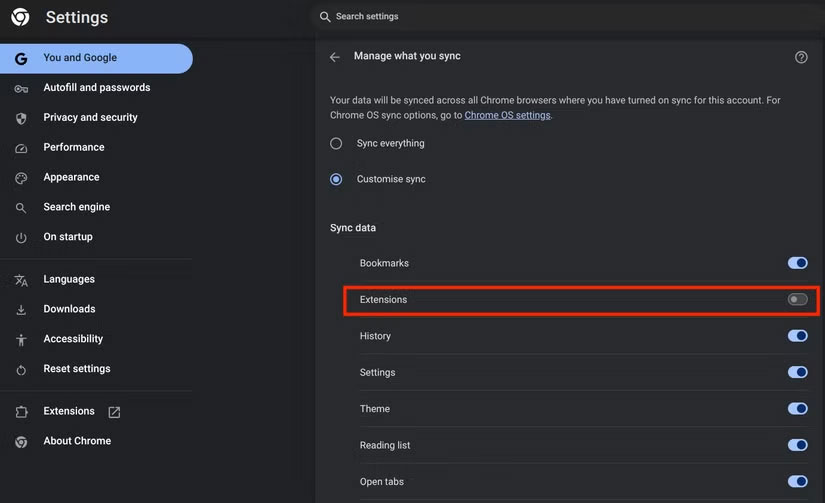Open the About Chrome page
This screenshot has height=503, width=825.
[77, 441]
